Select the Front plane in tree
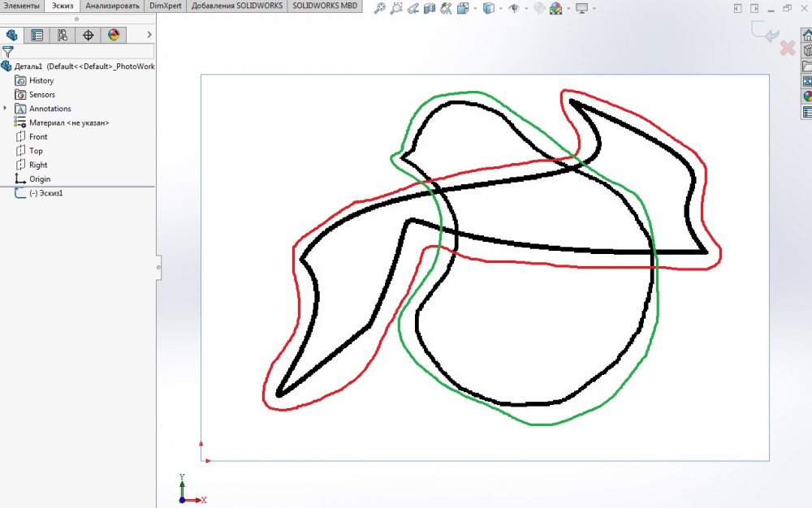812x508 pixels. 38,137
